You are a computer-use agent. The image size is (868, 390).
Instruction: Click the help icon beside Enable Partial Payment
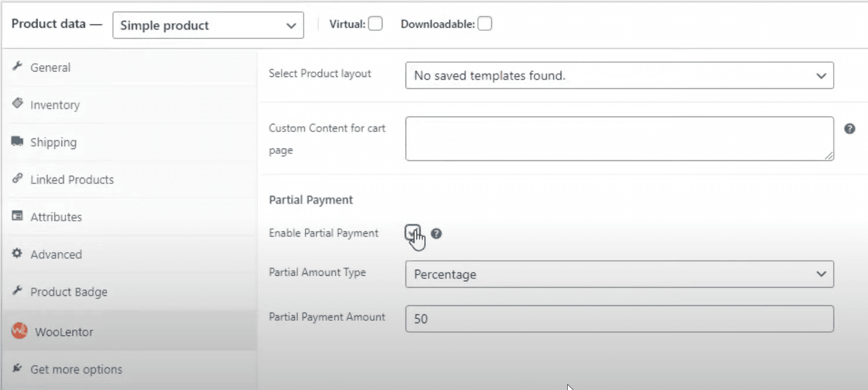(437, 234)
